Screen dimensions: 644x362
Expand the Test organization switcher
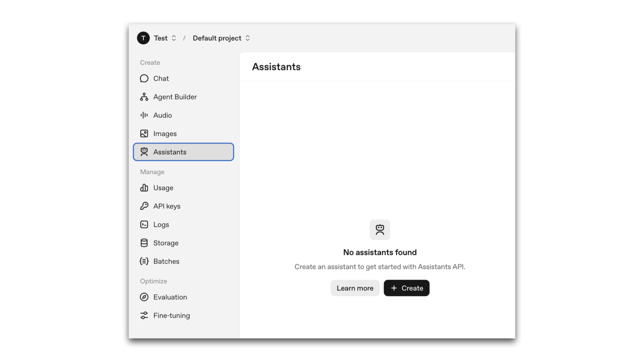coord(165,38)
